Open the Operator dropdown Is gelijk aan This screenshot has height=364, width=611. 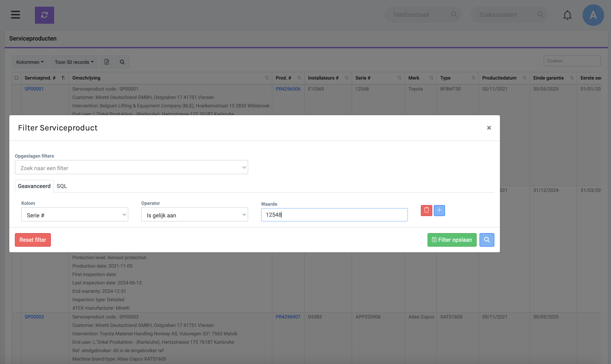coord(194,215)
